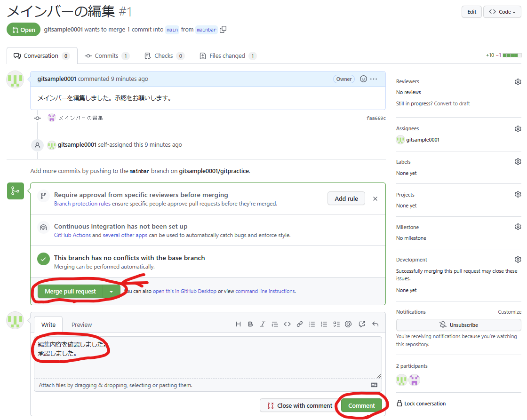Insert a hyperlink using the link icon
The height and width of the screenshot is (420, 527).
[300, 324]
